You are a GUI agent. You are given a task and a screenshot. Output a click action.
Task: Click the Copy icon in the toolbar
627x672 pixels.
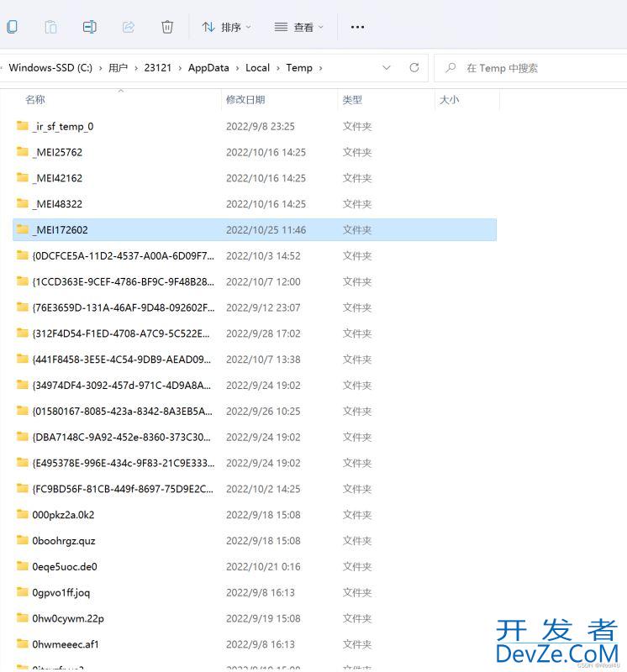pyautogui.click(x=12, y=27)
